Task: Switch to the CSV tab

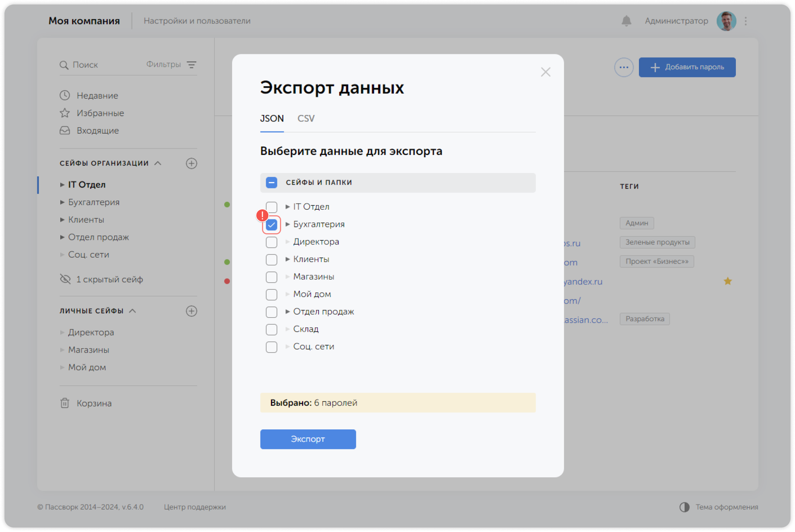Action: [x=306, y=119]
